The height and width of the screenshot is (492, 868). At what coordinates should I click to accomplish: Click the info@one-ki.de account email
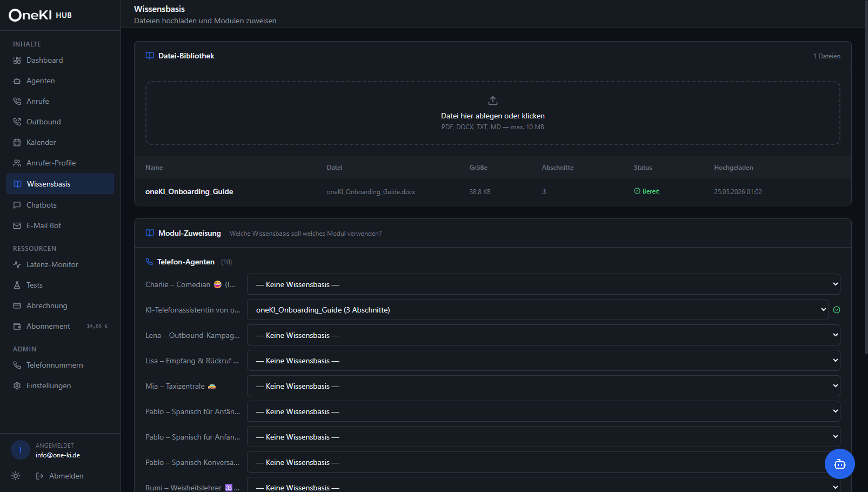(x=58, y=455)
